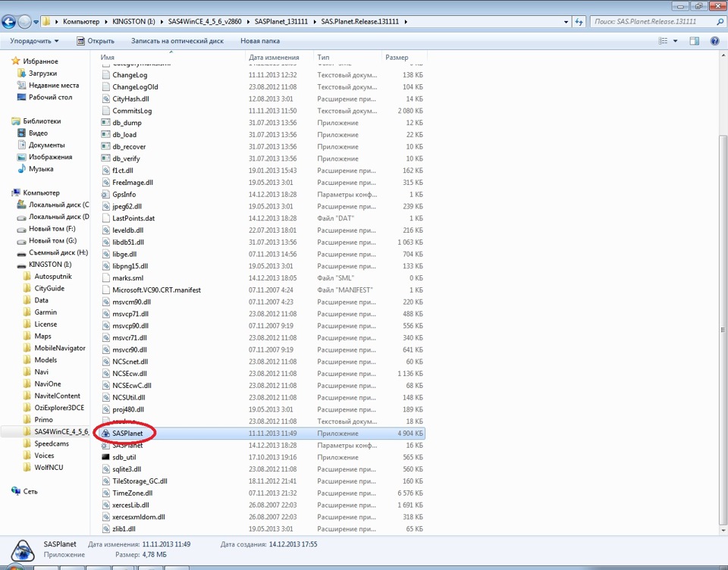Expand the Компьютер breadcrumb arrow

(106, 21)
